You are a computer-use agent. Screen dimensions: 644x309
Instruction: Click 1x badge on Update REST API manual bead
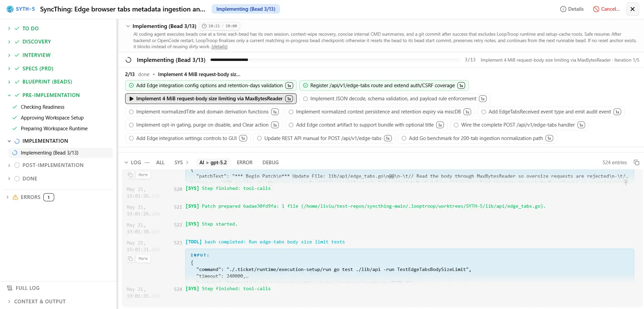(x=388, y=138)
